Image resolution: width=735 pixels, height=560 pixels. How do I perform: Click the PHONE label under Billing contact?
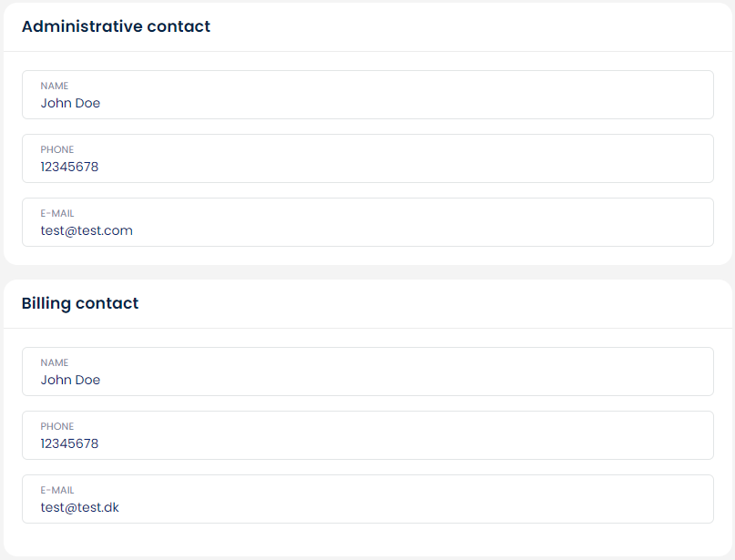pos(57,426)
